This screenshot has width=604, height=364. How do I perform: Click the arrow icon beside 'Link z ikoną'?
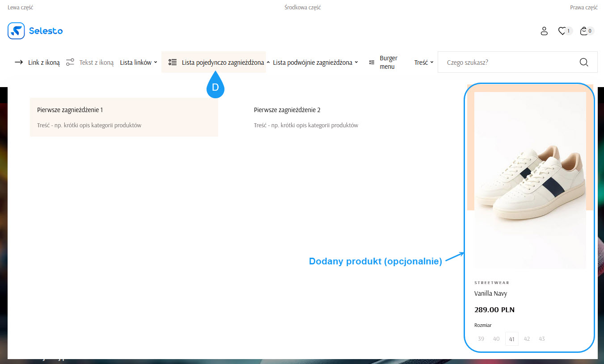(19, 62)
